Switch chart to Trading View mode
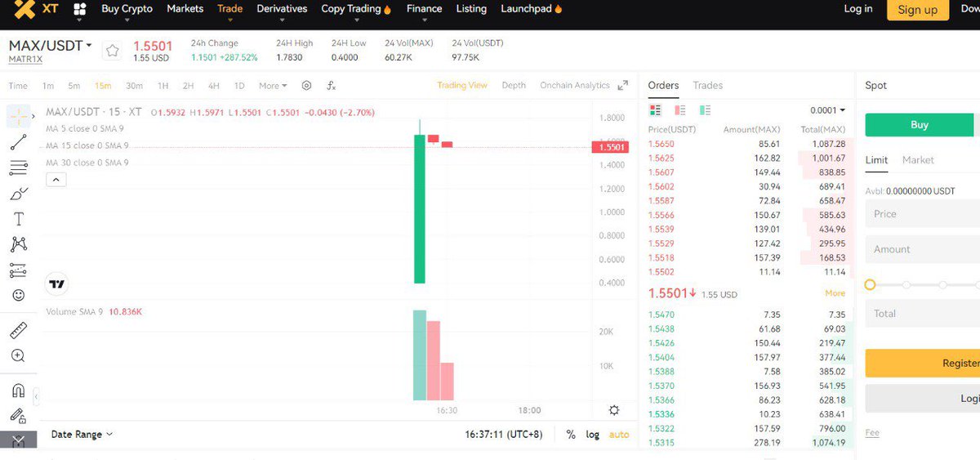 (x=462, y=85)
